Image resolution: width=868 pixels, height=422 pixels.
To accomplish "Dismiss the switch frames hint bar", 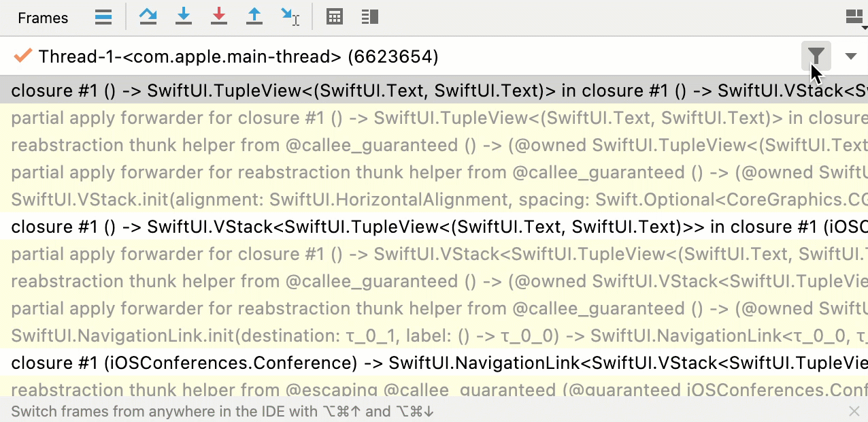I will (x=854, y=411).
